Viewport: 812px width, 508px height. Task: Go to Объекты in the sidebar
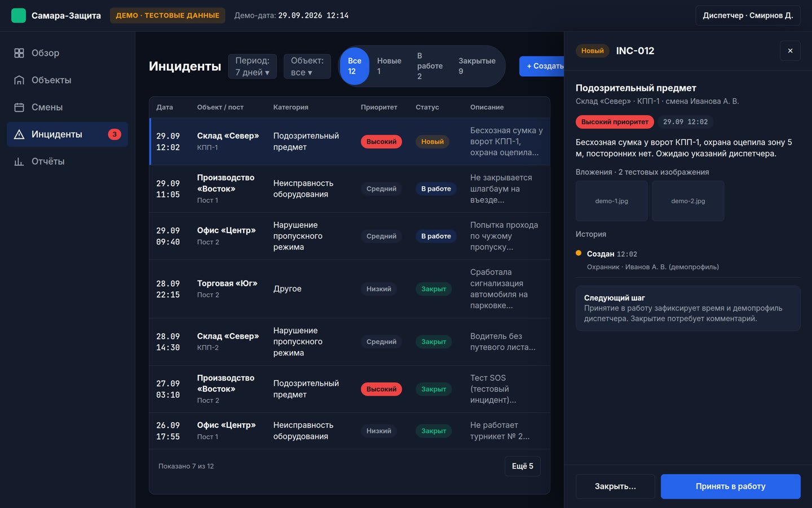pos(67,80)
